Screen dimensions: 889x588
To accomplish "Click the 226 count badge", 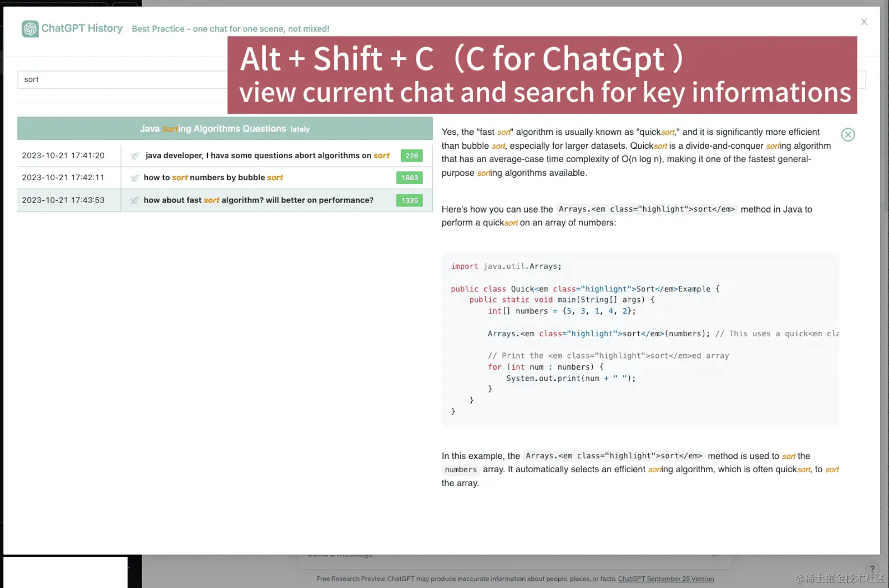I will click(x=411, y=156).
